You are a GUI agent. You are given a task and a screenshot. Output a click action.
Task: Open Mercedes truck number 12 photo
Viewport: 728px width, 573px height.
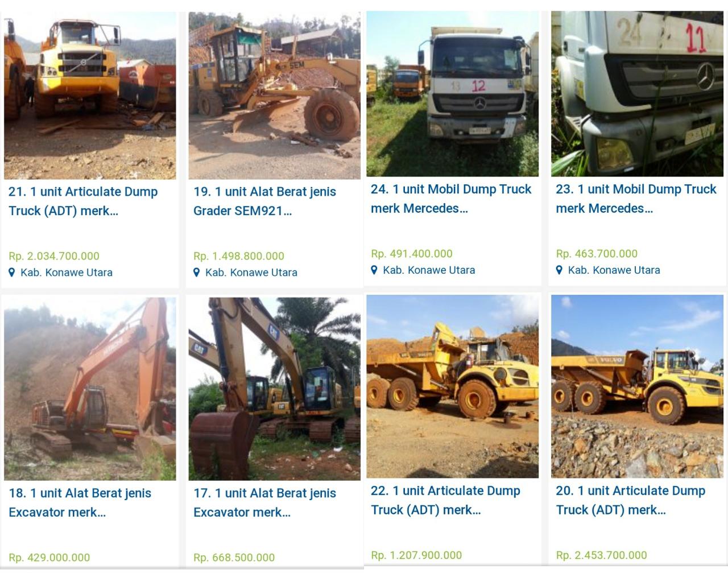tap(452, 94)
